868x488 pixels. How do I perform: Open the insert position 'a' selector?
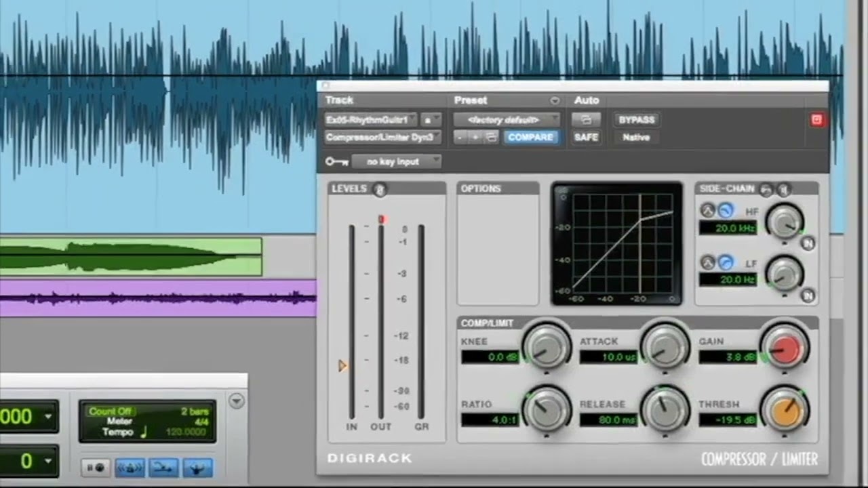431,120
